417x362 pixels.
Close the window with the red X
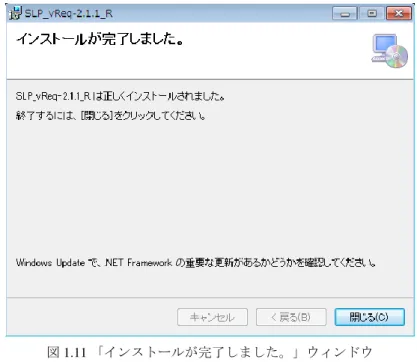click(399, 14)
